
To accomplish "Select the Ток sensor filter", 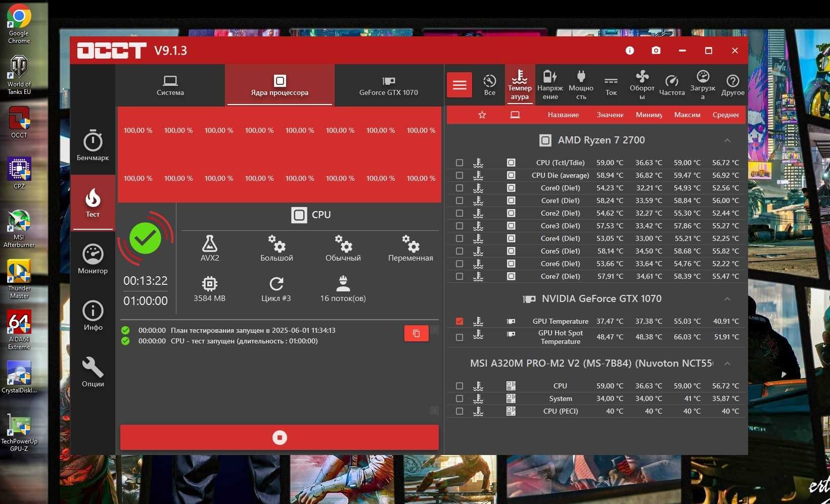I will [611, 85].
